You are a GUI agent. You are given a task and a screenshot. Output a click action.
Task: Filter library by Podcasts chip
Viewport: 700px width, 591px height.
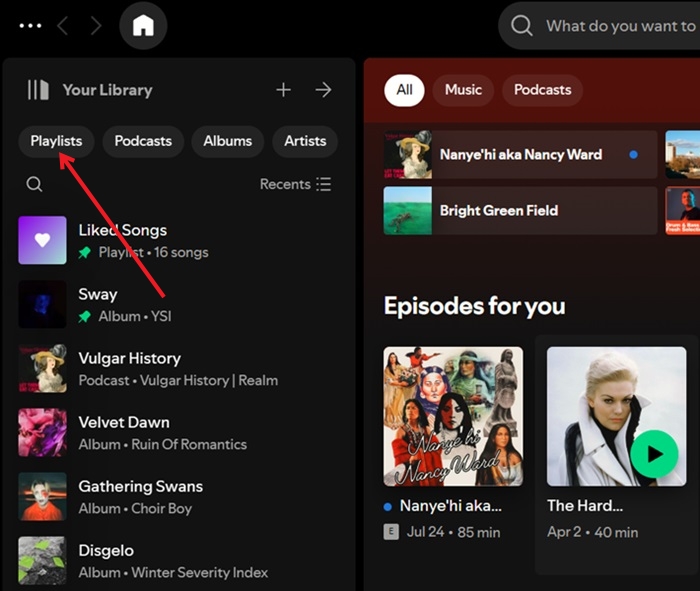[143, 141]
